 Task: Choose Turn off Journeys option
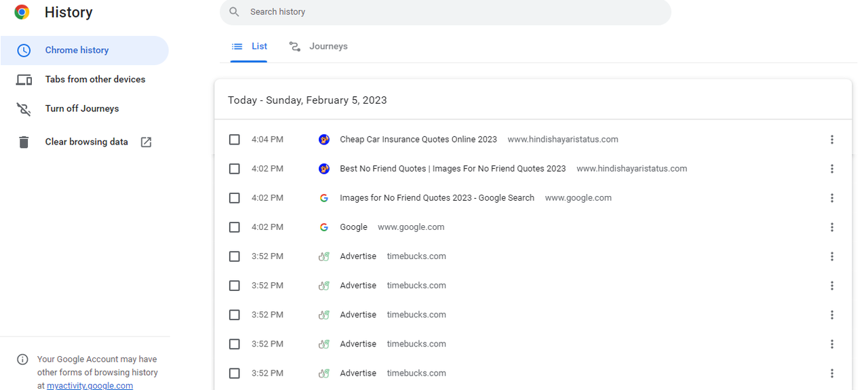84,109
